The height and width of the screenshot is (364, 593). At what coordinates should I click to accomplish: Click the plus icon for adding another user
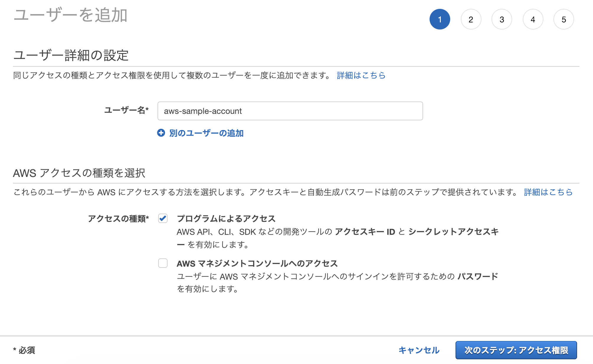[x=161, y=133]
